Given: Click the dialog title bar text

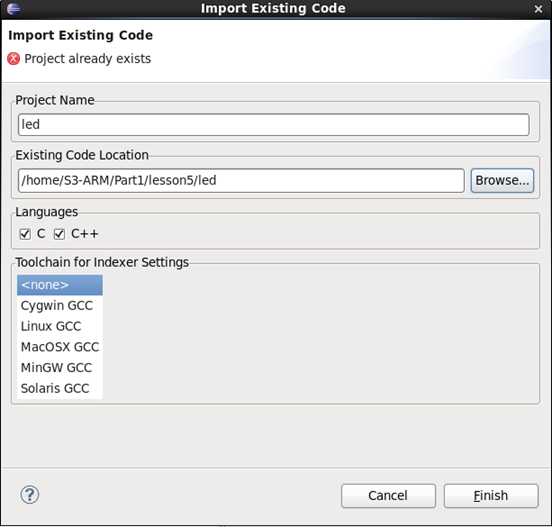Looking at the screenshot, I should (x=273, y=8).
